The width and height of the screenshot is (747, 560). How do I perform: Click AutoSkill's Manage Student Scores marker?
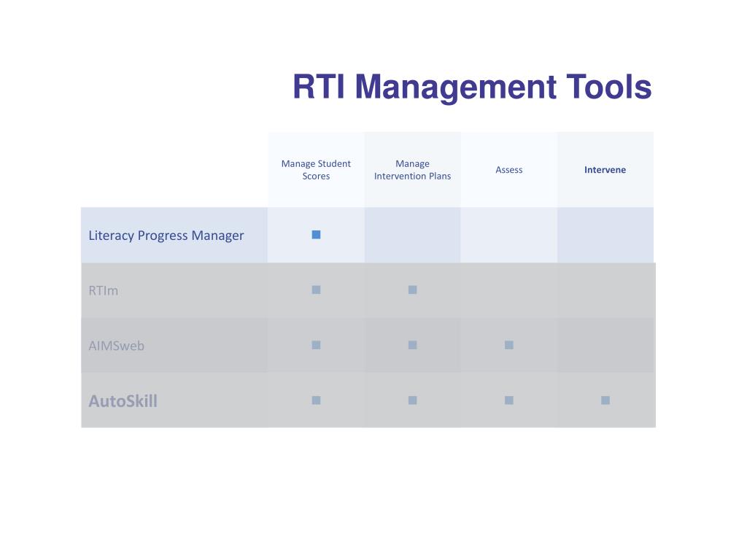(316, 400)
